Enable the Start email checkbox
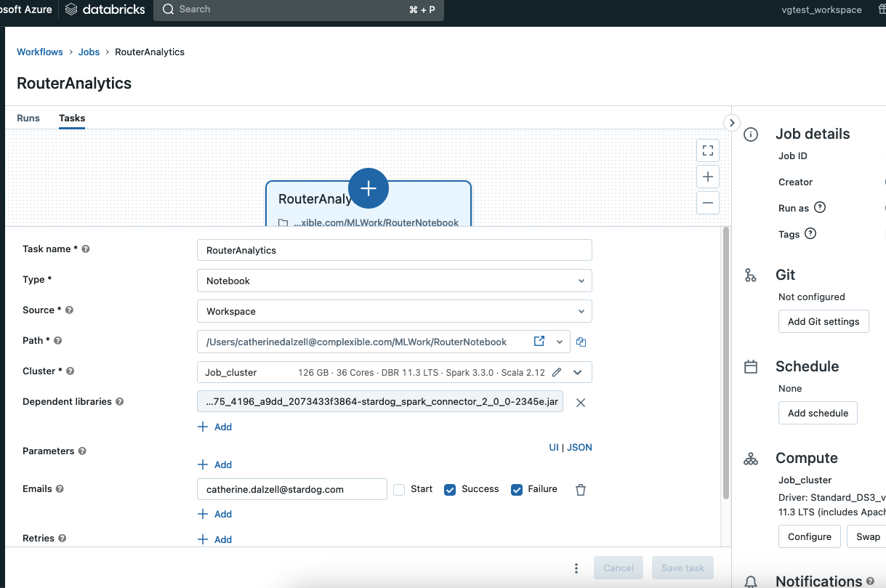886x588 pixels. (x=399, y=490)
